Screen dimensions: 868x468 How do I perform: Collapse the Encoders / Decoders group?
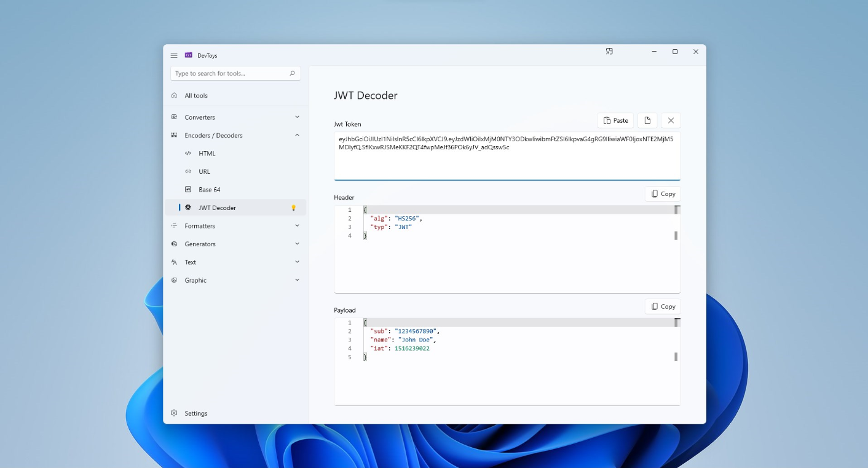[298, 135]
